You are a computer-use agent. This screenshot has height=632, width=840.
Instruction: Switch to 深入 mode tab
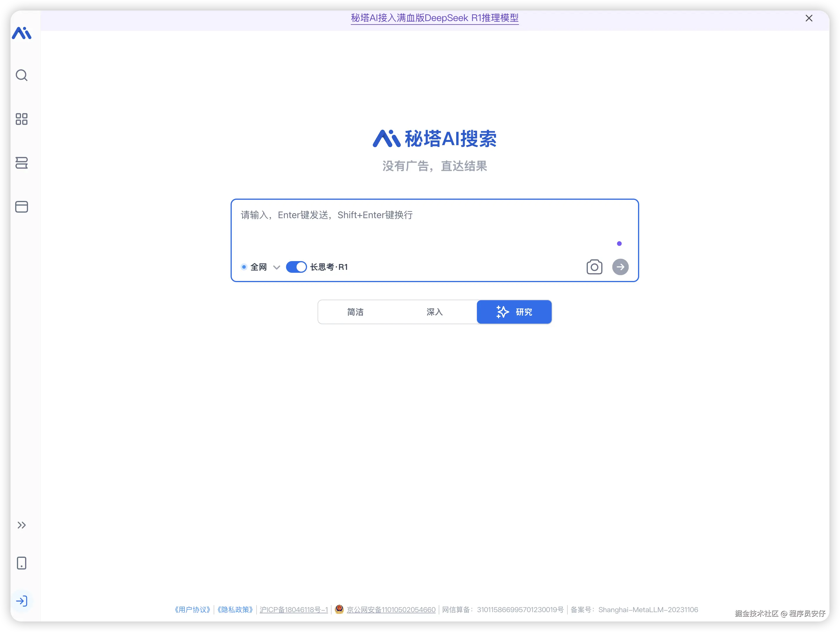(x=434, y=312)
